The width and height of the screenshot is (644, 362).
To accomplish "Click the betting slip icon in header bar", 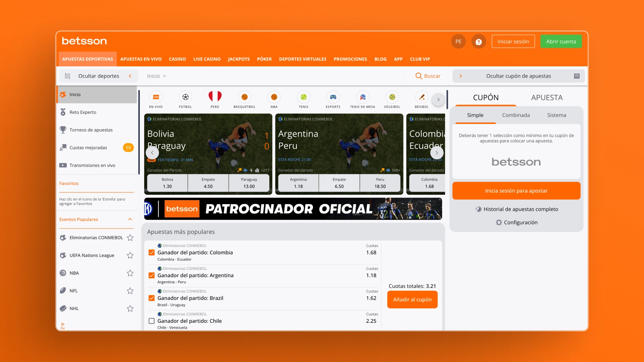I will coord(577,76).
